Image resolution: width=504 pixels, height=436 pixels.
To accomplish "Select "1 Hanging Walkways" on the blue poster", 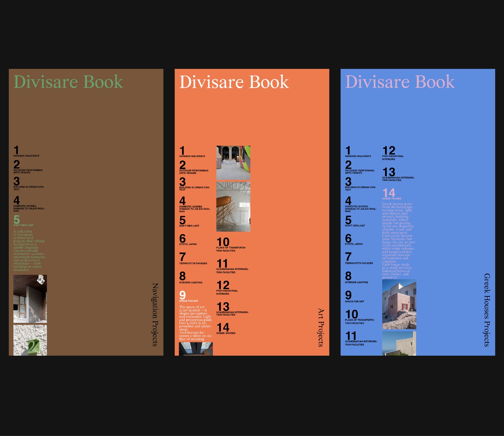I will pos(358,152).
